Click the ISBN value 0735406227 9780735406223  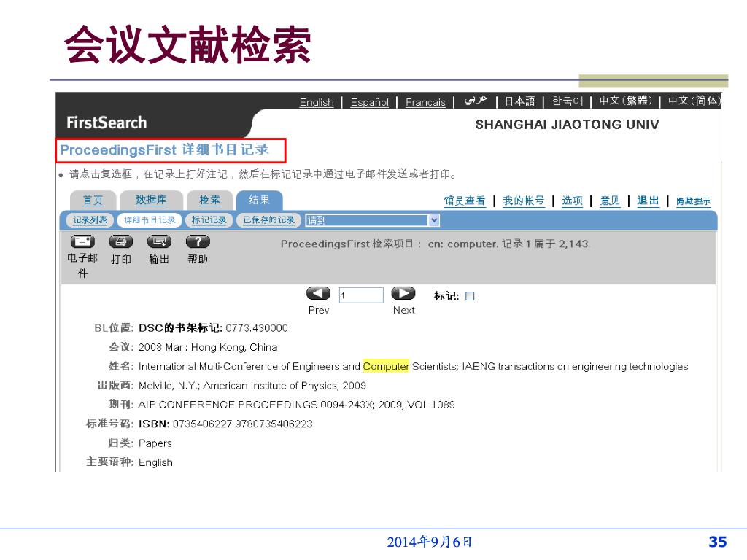[242, 424]
